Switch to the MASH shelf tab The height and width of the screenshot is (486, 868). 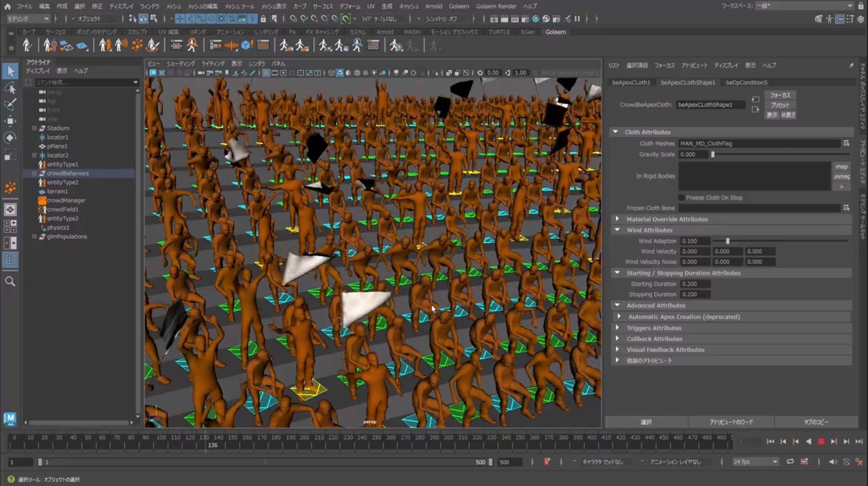[412, 32]
